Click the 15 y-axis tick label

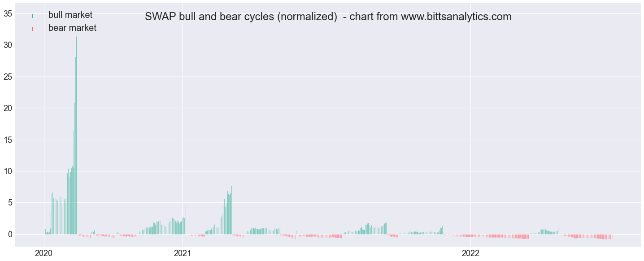[8, 140]
